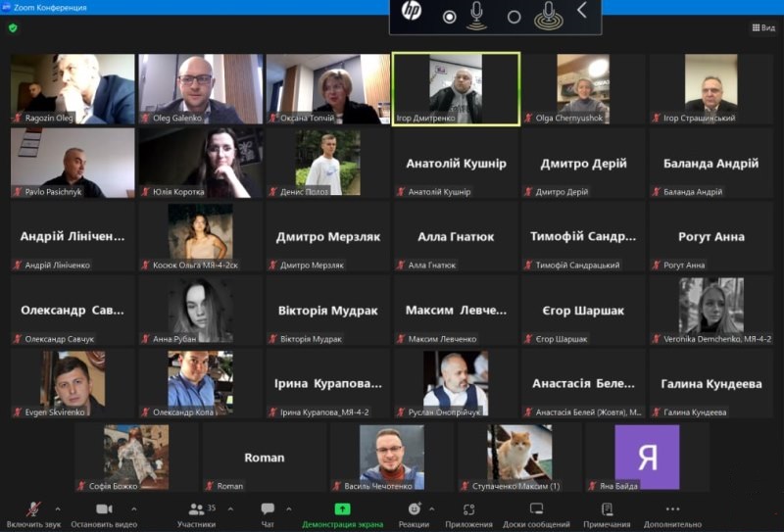
Task: Click muted mic icon on Roman tile
Action: click(210, 486)
